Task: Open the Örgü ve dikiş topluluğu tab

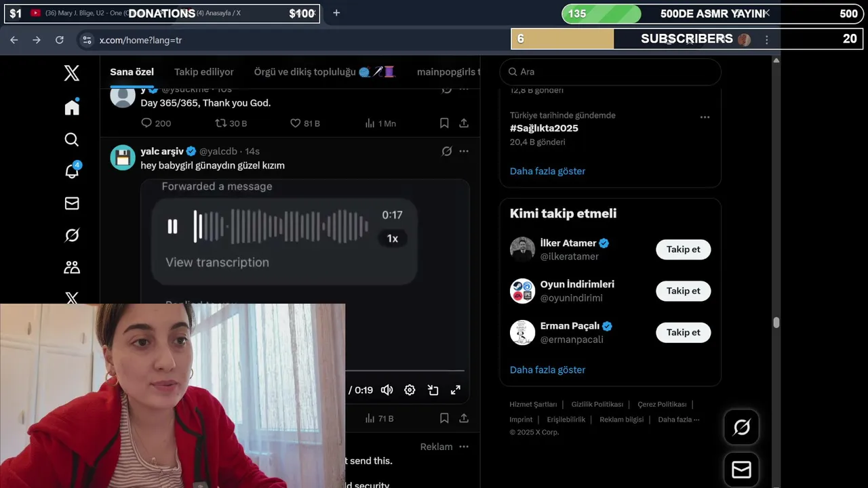Action: (x=325, y=72)
